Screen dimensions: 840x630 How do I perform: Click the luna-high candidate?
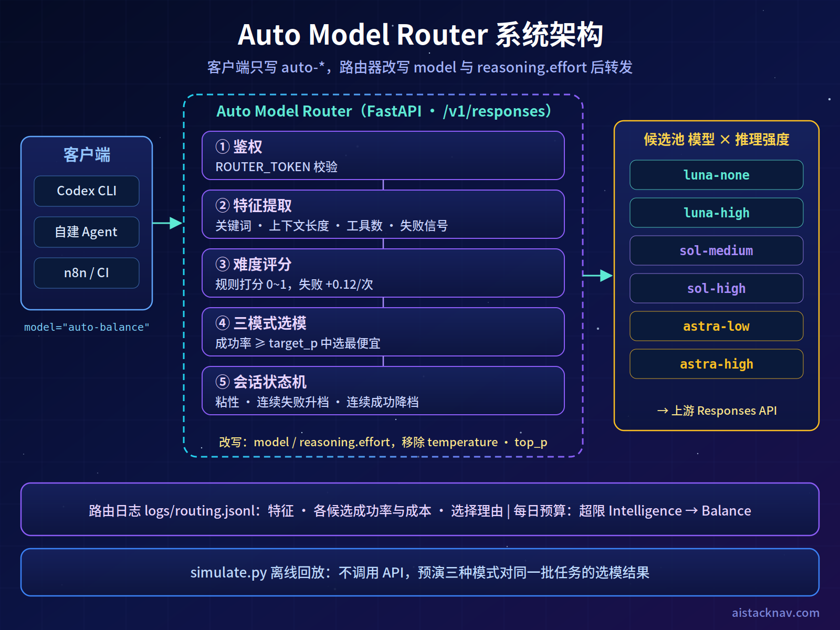tap(717, 213)
